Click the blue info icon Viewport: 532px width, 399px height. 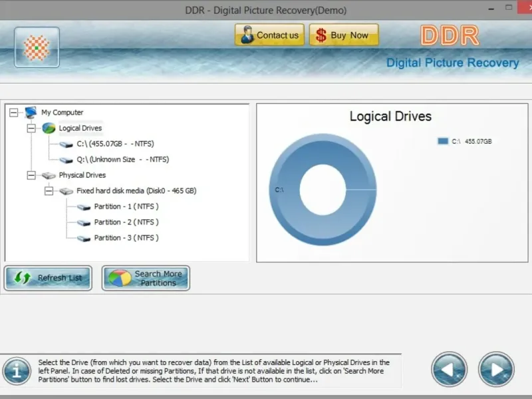(17, 371)
